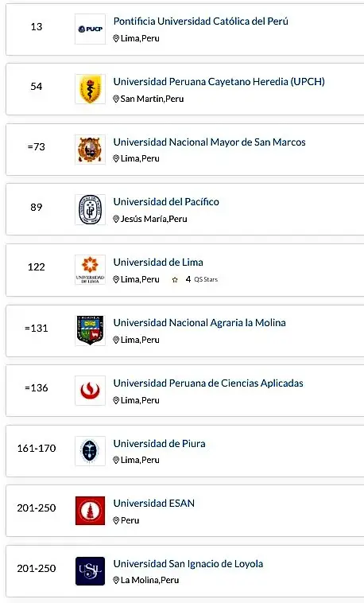
Task: Click the Agraria la Molina shield logo
Action: tap(90, 330)
